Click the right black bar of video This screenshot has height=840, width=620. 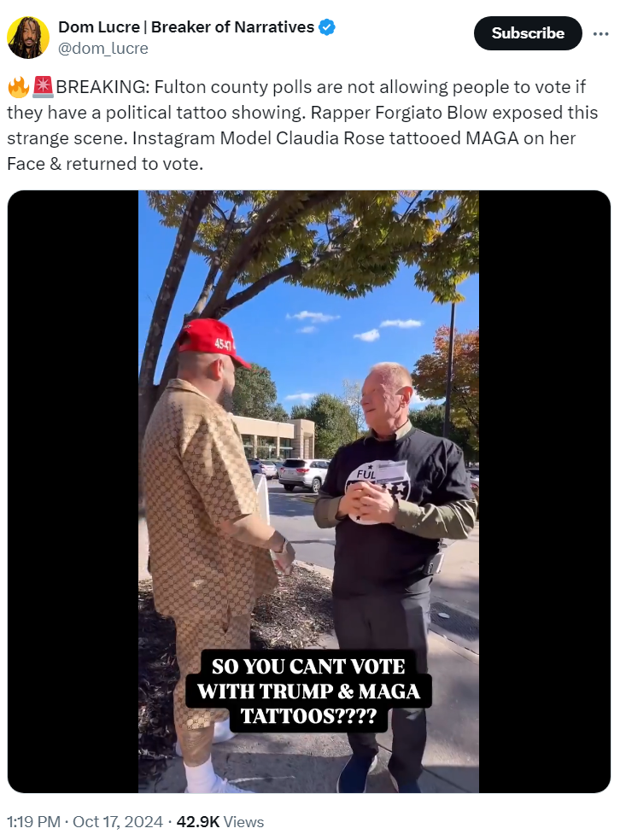pyautogui.click(x=545, y=491)
